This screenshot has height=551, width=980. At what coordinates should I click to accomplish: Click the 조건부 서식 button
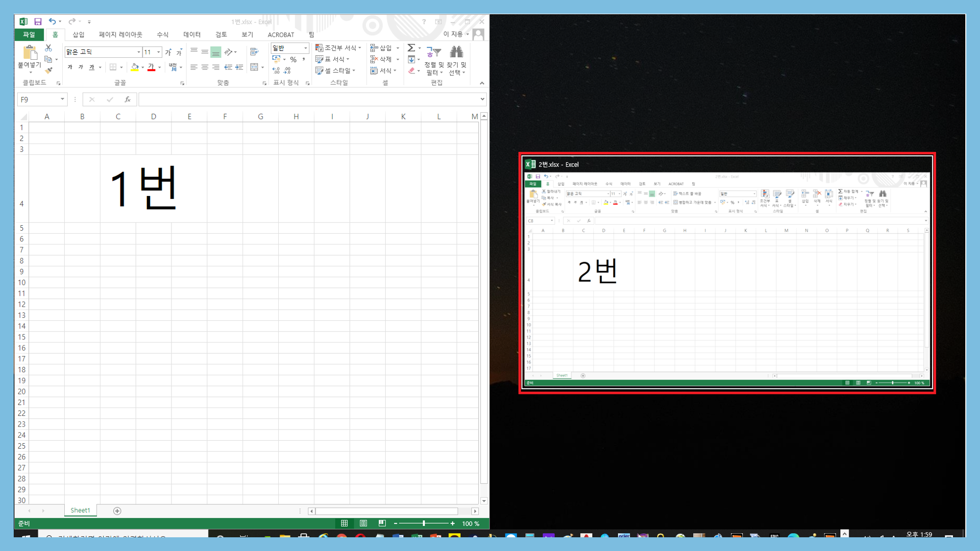click(338, 48)
